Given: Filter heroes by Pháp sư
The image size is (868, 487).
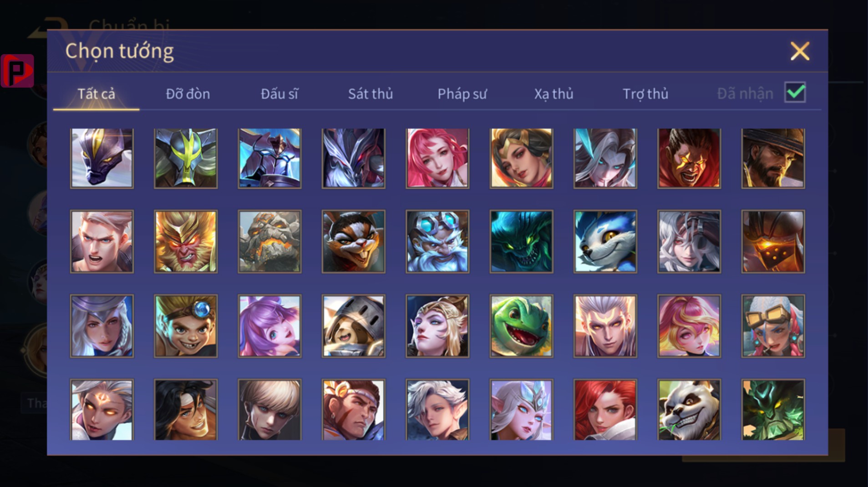Looking at the screenshot, I should (x=462, y=94).
